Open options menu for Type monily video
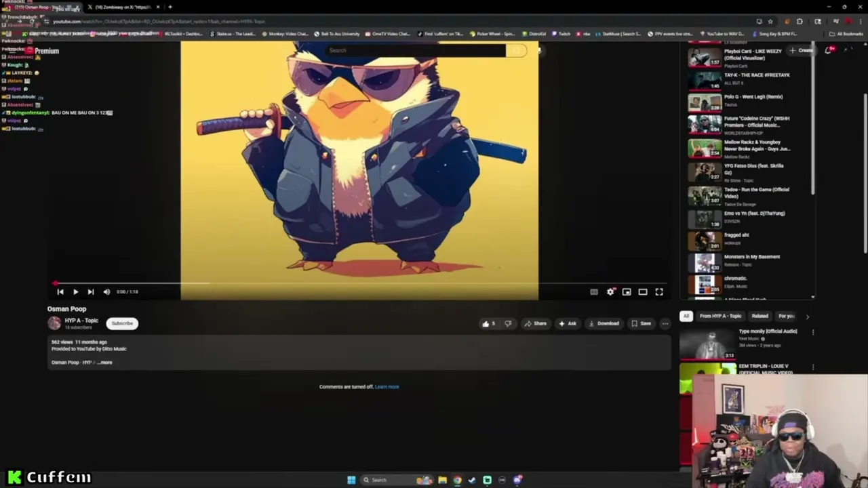The width and height of the screenshot is (868, 488). (x=812, y=332)
